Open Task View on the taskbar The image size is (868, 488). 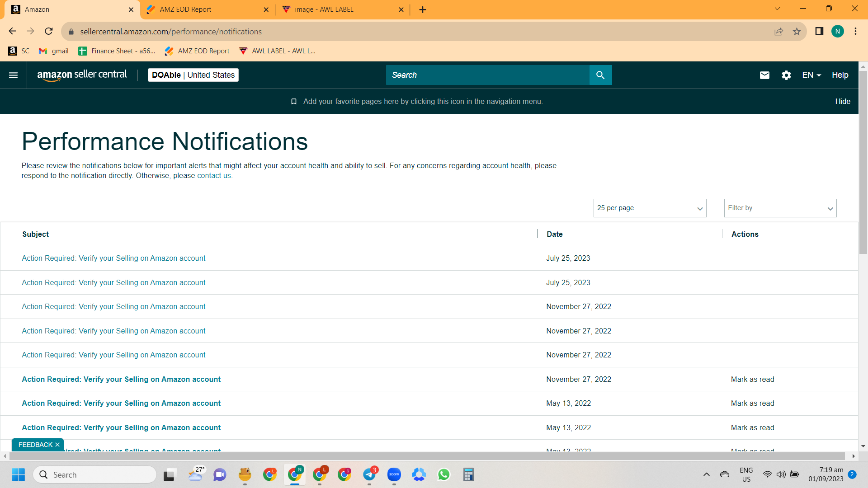pyautogui.click(x=169, y=474)
